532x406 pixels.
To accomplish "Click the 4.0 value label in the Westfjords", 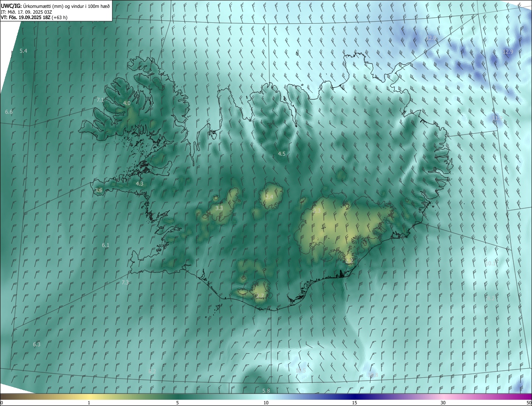I will point(127,103).
